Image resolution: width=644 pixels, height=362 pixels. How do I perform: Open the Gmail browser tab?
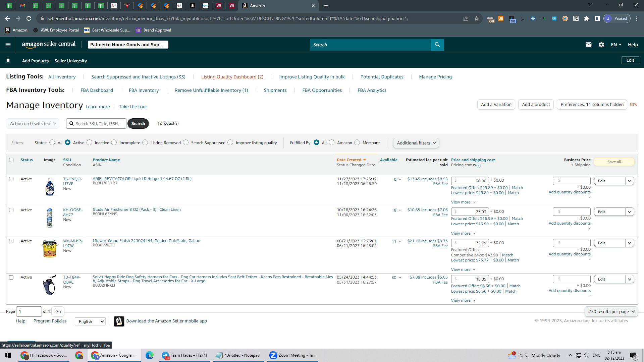tap(22, 6)
